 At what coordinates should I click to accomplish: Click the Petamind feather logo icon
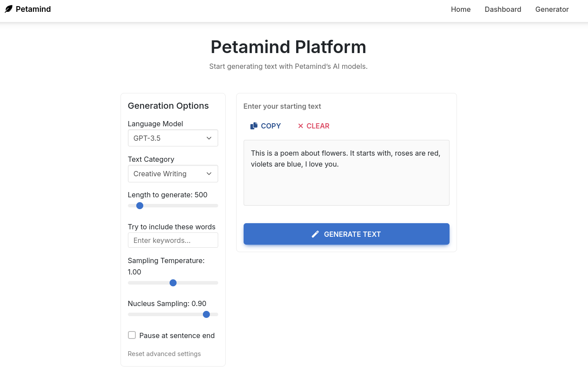tap(9, 9)
